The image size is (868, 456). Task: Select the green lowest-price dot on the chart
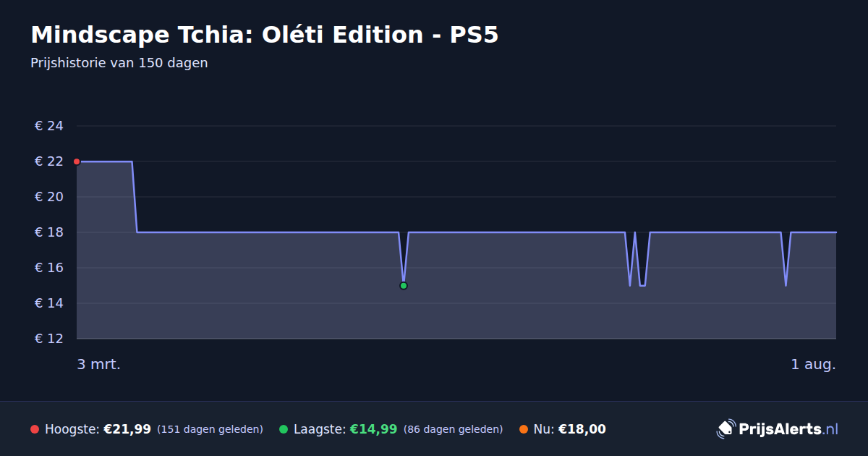[x=404, y=286]
